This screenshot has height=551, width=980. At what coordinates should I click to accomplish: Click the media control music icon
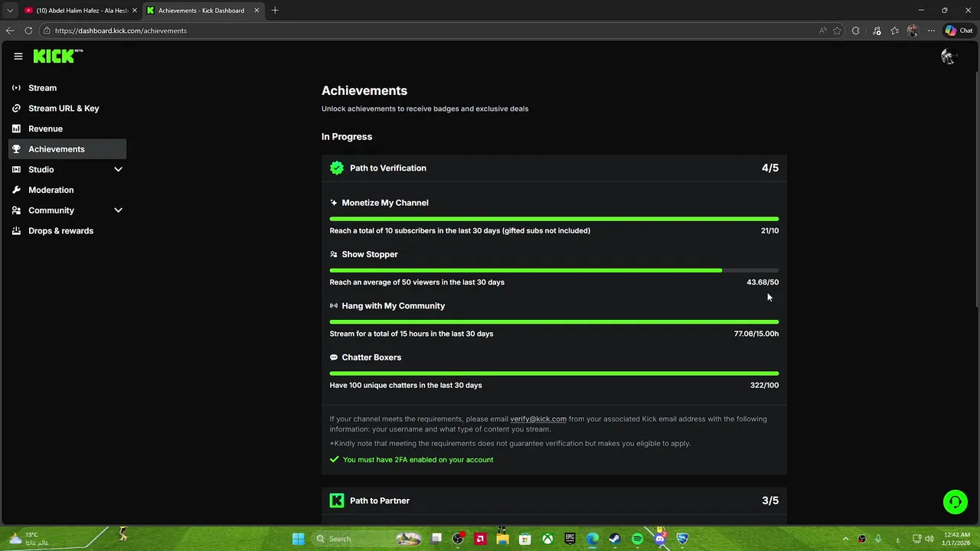tap(877, 31)
